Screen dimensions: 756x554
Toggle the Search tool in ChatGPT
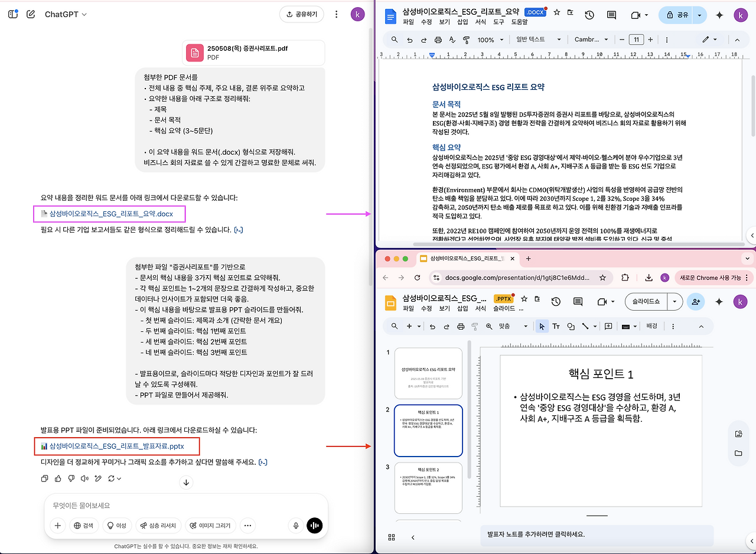coord(84,526)
